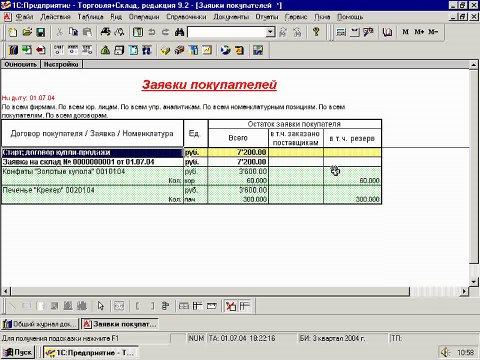The height and width of the screenshot is (360, 480).
Task: Click the red arrow document icon
Action: [40, 50]
